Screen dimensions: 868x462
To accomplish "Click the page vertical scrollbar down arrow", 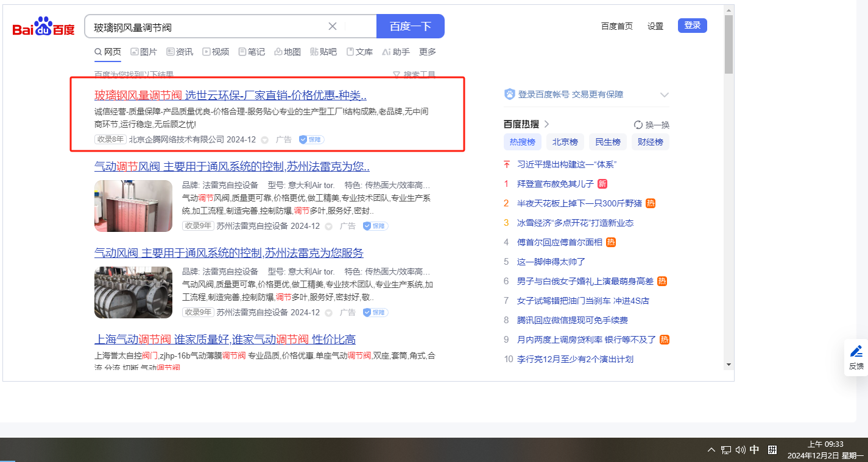I will click(x=729, y=365).
